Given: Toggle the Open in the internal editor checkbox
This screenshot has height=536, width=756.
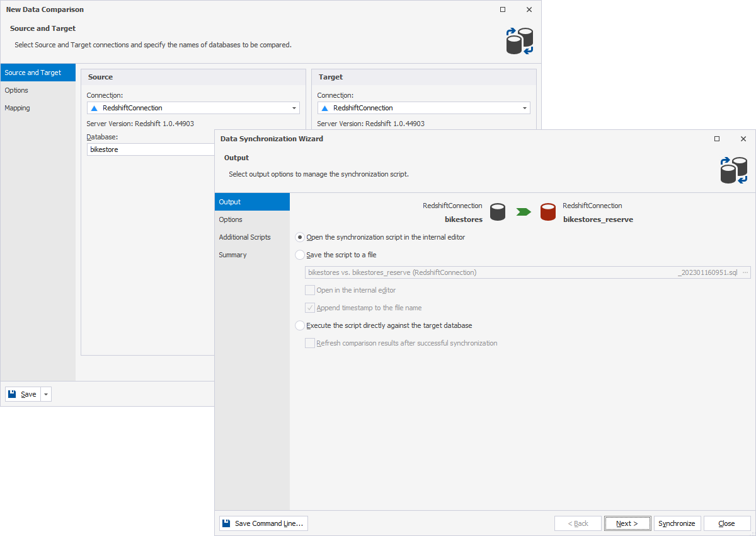Looking at the screenshot, I should (310, 290).
